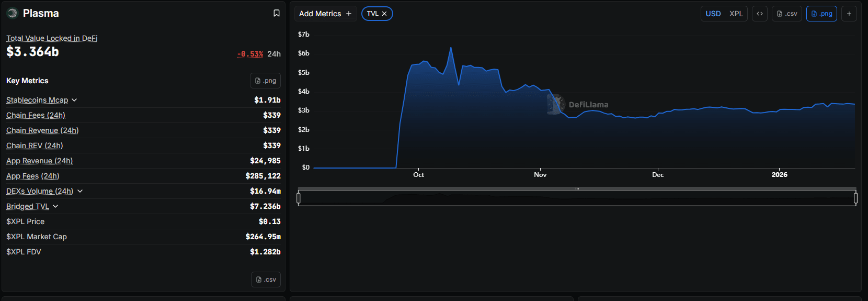Click Chain Fees (24h) label
868x301 pixels.
pyautogui.click(x=36, y=115)
